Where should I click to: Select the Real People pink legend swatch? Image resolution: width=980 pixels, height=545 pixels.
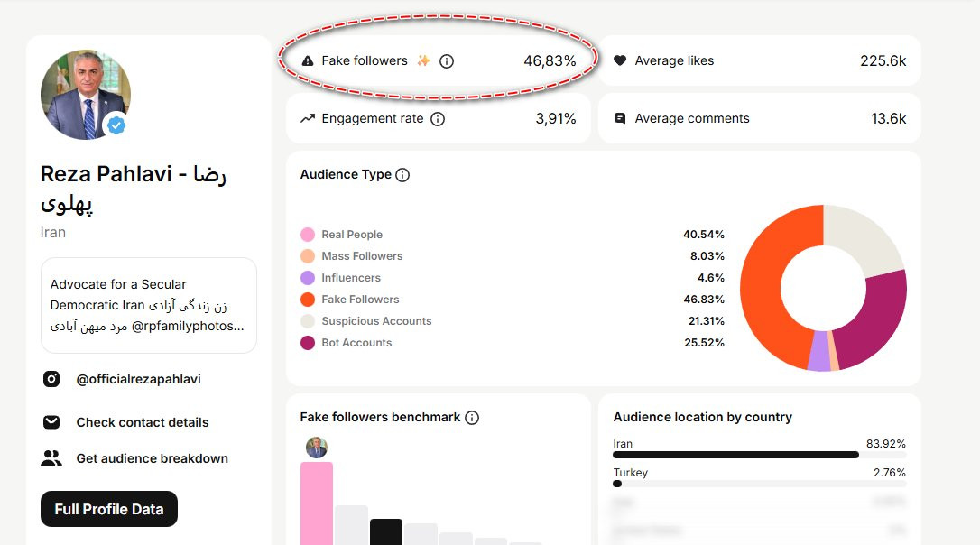pyautogui.click(x=308, y=235)
